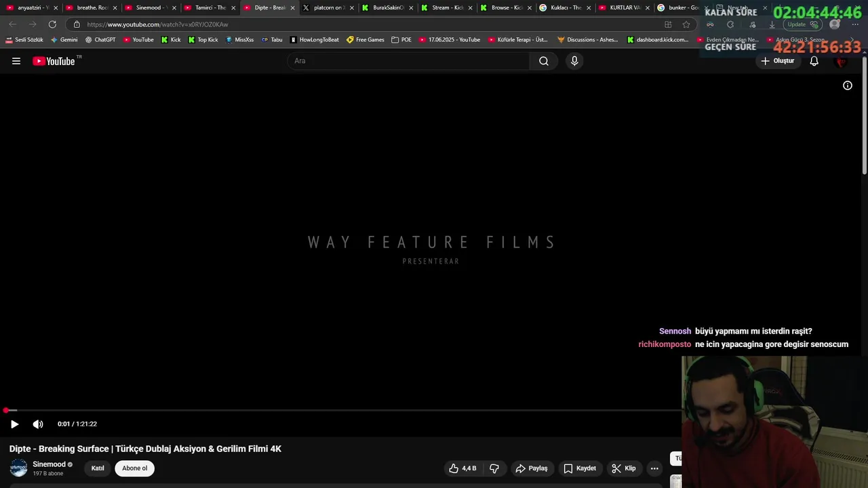Click the browser address bar URL

[157, 24]
